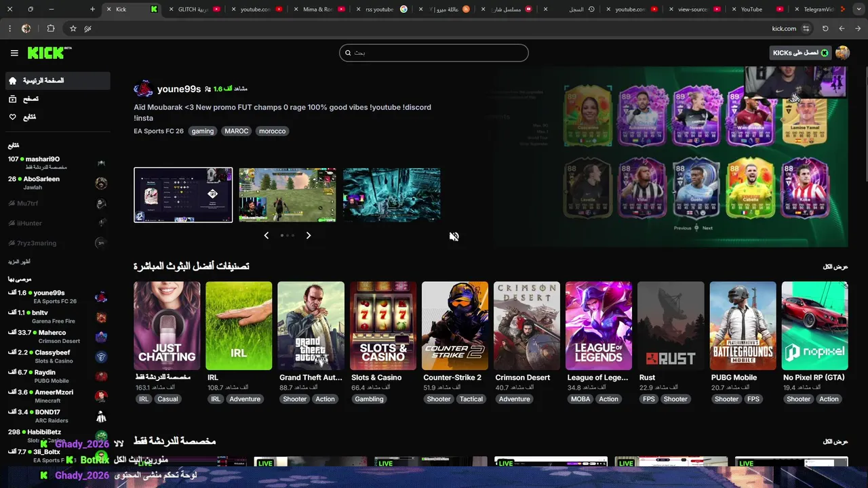
Task: Click the Get KICKs button
Action: (x=801, y=53)
